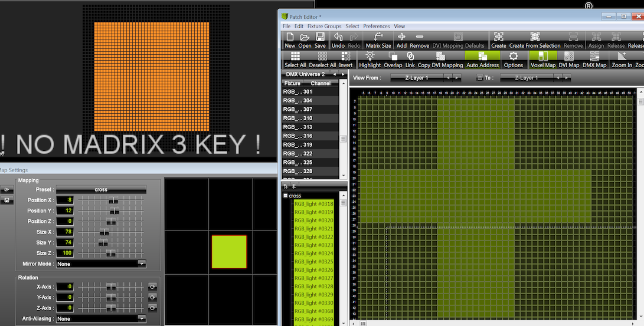The width and height of the screenshot is (644, 326).
Task: Click the Deselect All icon
Action: click(x=322, y=56)
